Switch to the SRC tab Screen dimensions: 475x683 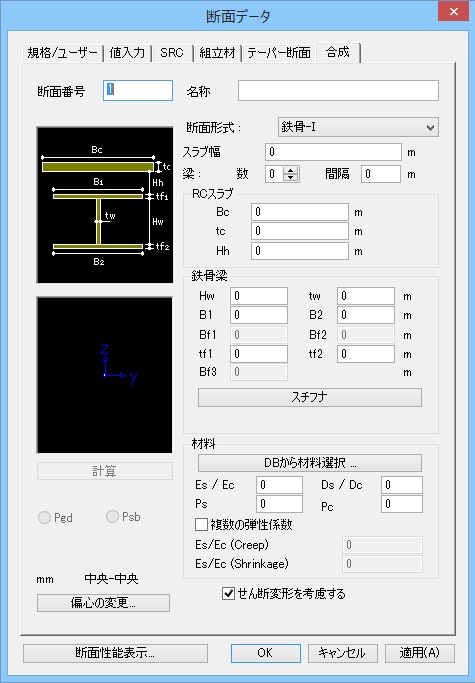coord(172,53)
